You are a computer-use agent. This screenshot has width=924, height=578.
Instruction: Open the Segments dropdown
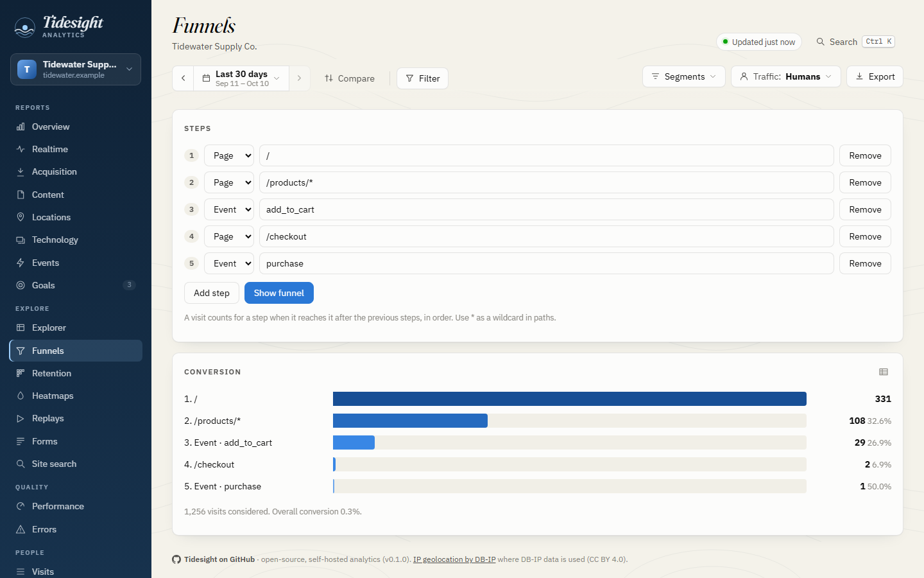click(684, 76)
